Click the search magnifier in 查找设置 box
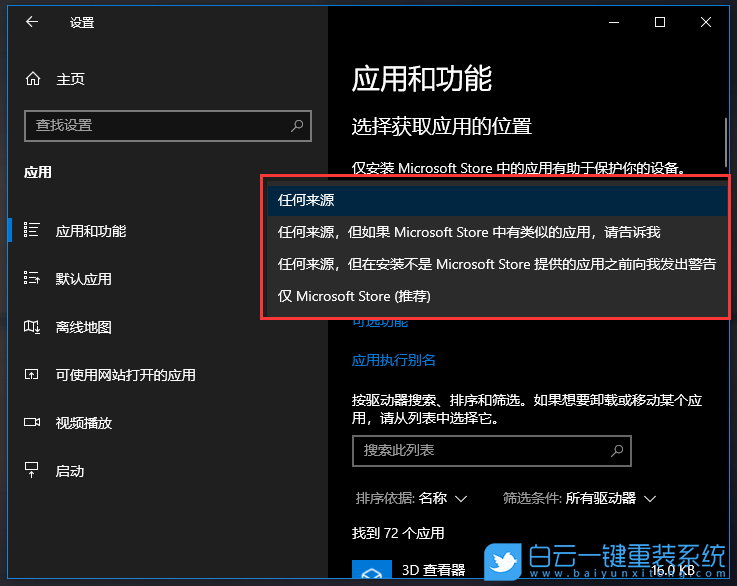The image size is (737, 586). 297,125
